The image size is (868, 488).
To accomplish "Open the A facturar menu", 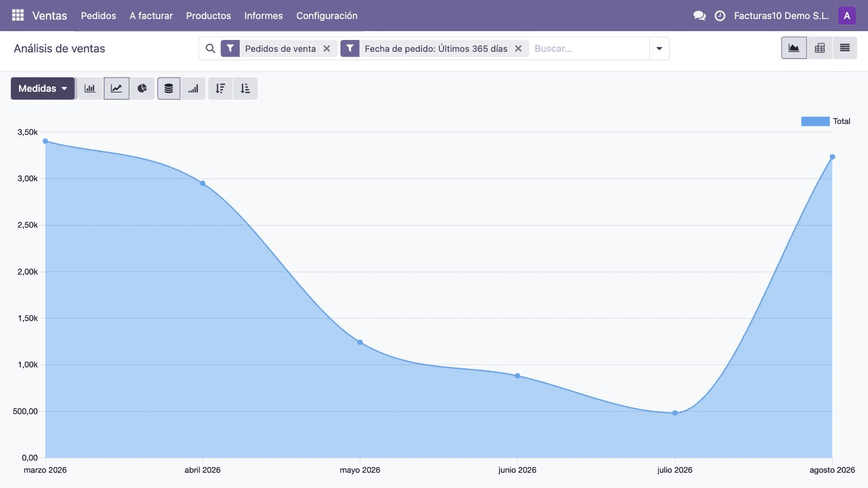I will 151,16.
